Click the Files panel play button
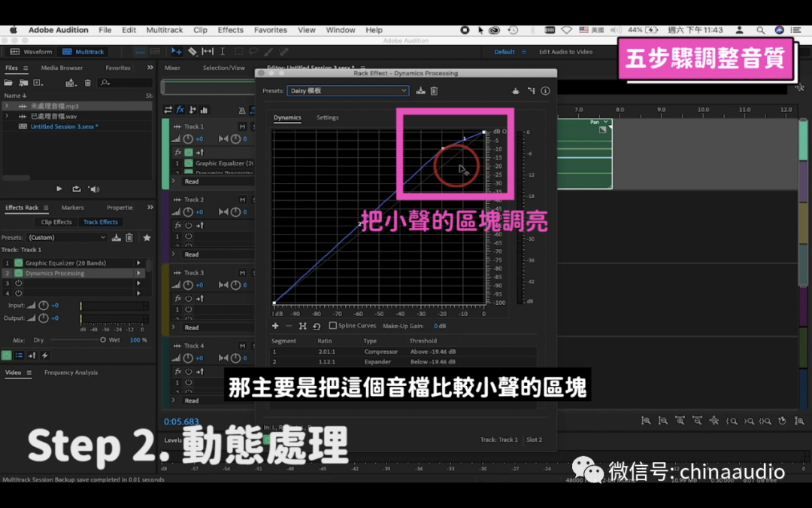This screenshot has width=812, height=508. tap(59, 189)
